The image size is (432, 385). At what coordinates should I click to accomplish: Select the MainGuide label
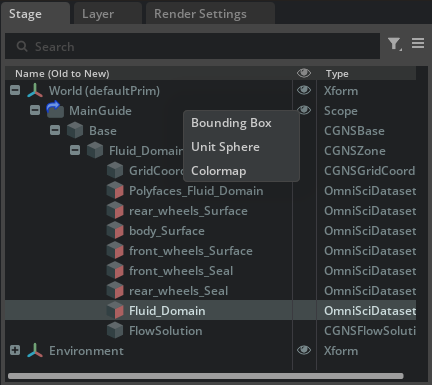tap(100, 111)
